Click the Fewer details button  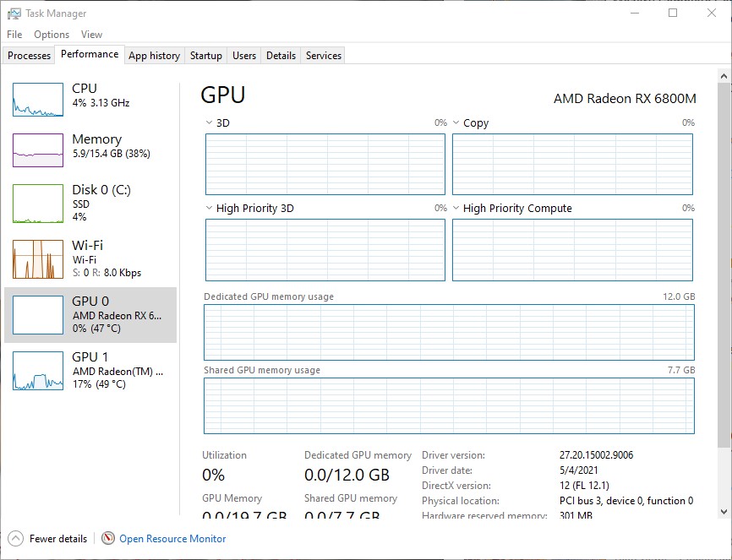[57, 538]
